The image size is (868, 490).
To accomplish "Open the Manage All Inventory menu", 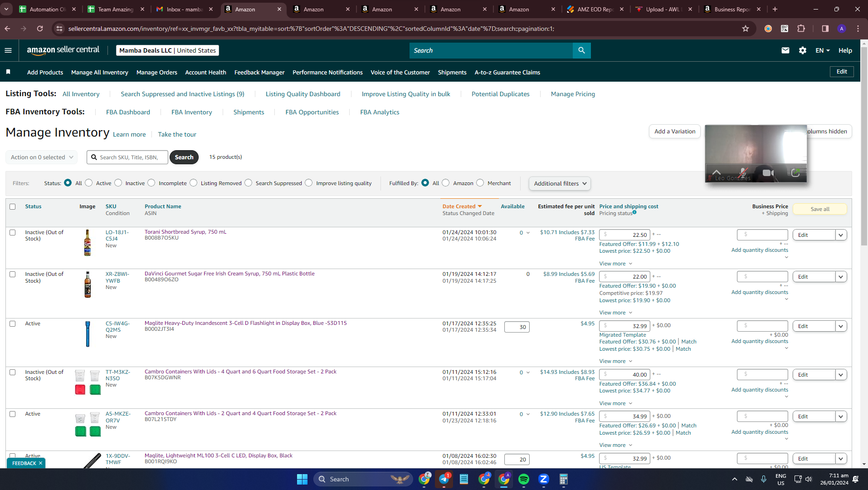I will [x=100, y=72].
